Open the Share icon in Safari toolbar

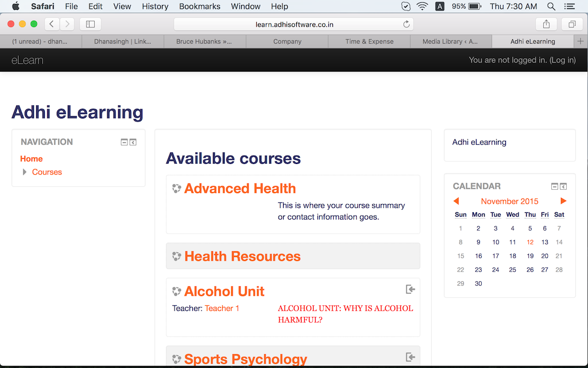pos(547,24)
